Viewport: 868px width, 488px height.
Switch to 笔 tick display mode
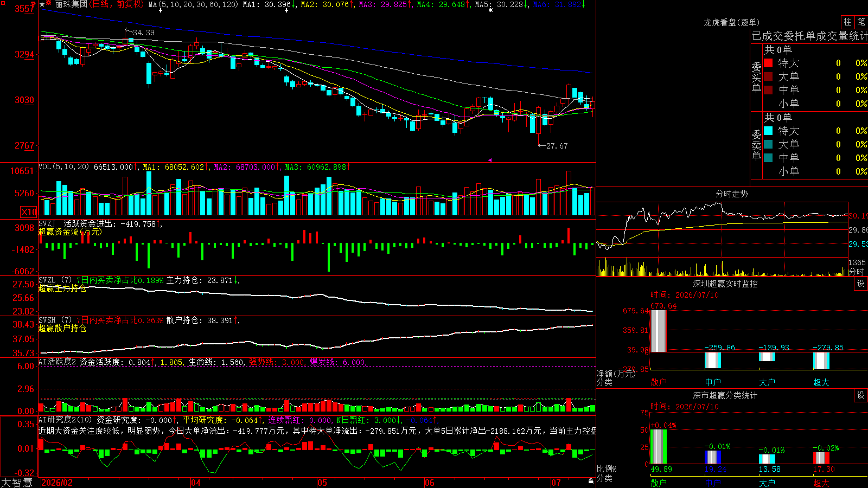pyautogui.click(x=861, y=22)
